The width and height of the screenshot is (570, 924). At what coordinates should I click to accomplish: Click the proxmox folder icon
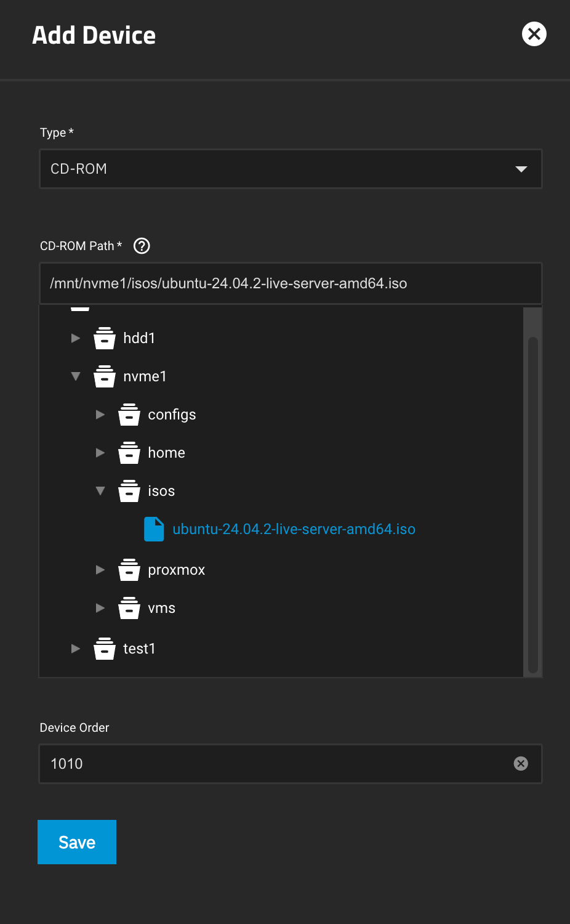coord(129,570)
